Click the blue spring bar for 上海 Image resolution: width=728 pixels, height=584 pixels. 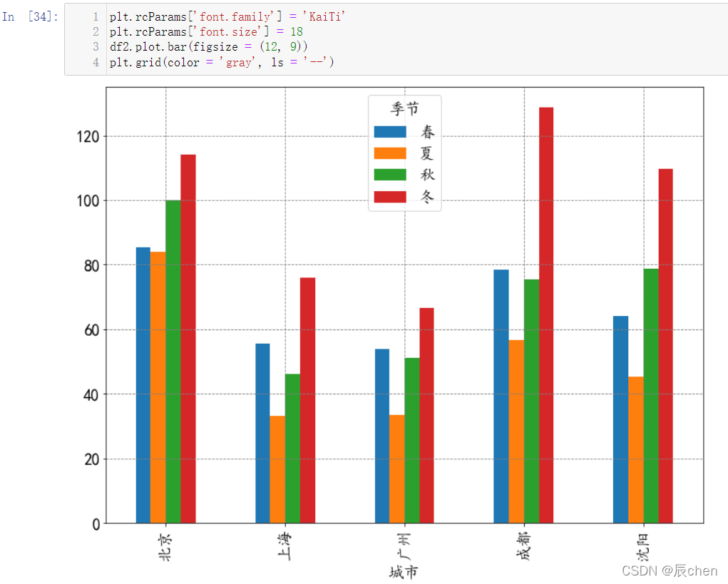click(x=263, y=434)
